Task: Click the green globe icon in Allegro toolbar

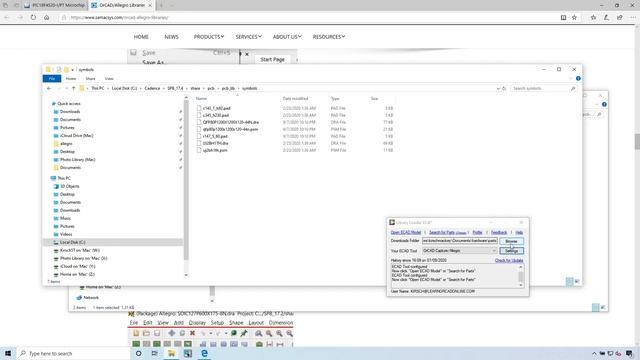Action: click(234, 333)
